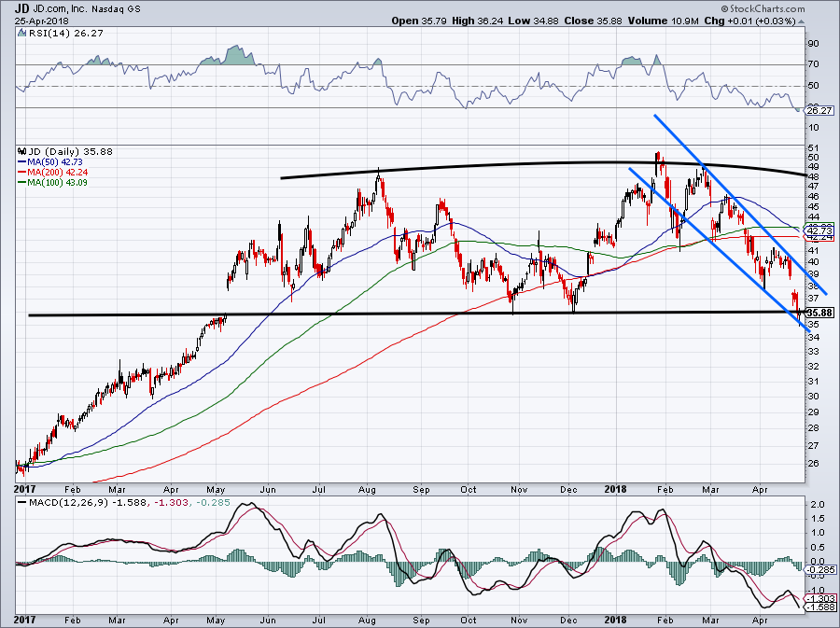Image resolution: width=840 pixels, height=628 pixels.
Task: Click the boxed 42.73 MA tag on the right axis
Action: click(x=819, y=230)
